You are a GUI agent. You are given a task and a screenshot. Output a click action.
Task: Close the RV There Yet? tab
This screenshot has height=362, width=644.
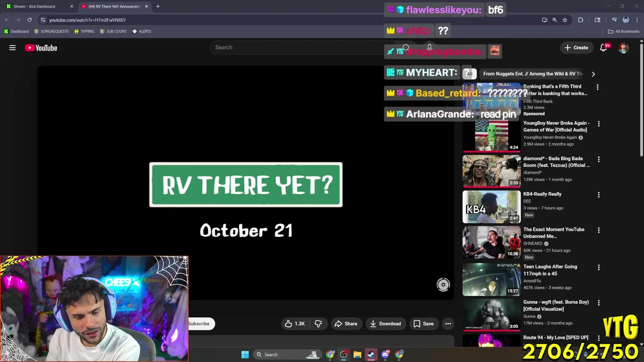[146, 7]
